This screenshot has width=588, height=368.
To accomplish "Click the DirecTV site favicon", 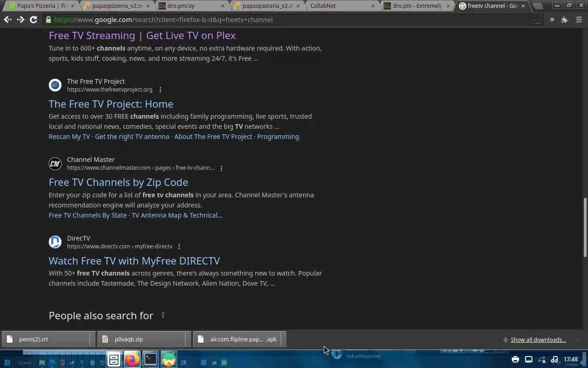I will click(55, 242).
